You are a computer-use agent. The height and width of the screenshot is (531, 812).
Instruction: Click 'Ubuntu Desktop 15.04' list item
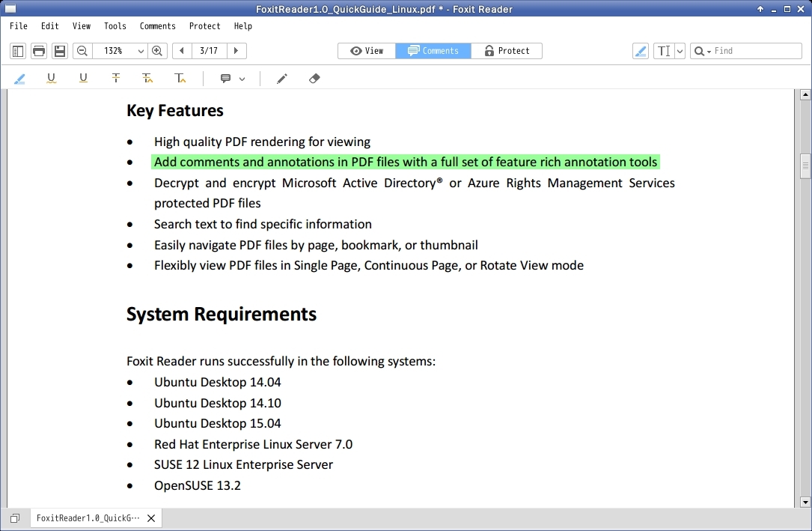(218, 423)
